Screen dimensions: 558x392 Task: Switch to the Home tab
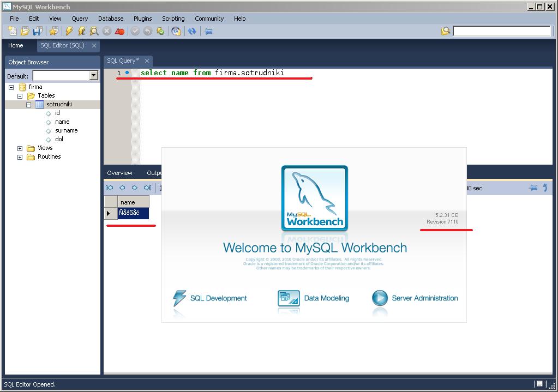16,46
